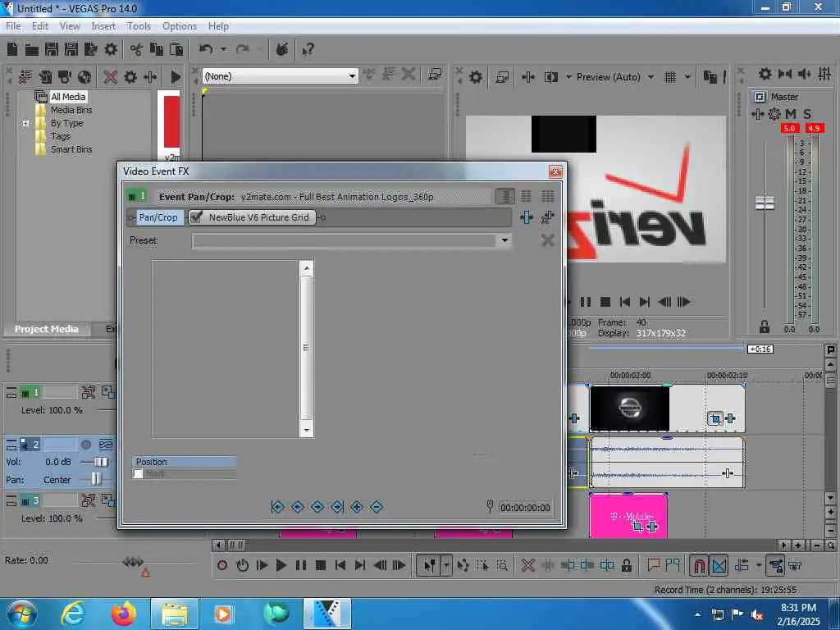Click the Record button in the transport bar
Image resolution: width=840 pixels, height=630 pixels.
pyautogui.click(x=222, y=565)
